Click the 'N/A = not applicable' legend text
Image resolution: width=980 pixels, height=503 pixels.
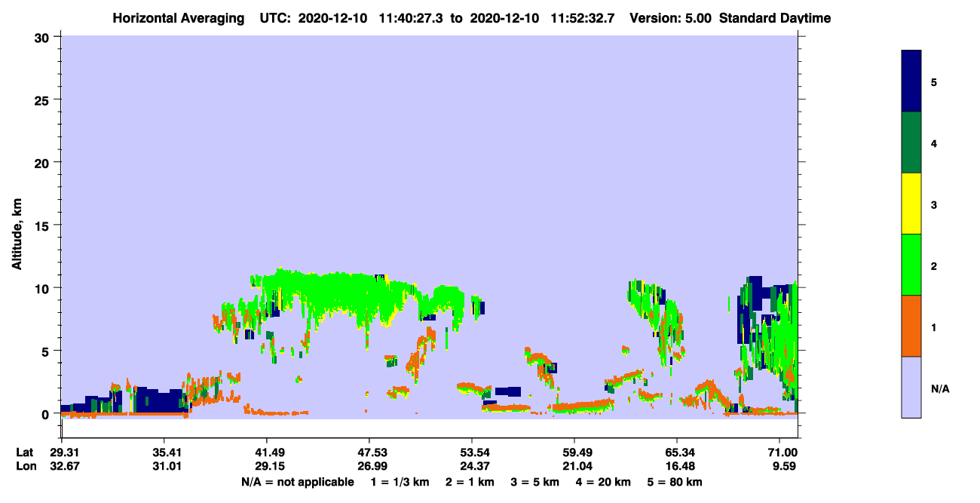pyautogui.click(x=297, y=482)
